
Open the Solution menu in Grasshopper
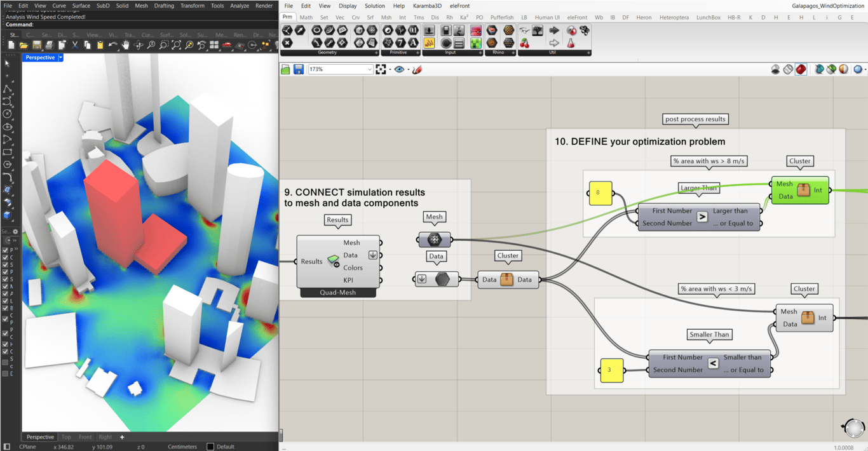375,6
